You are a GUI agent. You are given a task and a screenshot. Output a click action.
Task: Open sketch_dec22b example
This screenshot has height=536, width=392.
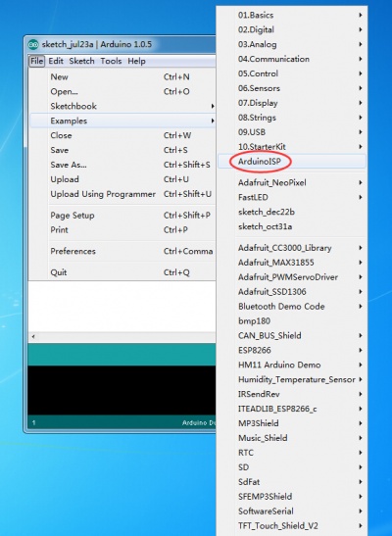click(x=292, y=212)
